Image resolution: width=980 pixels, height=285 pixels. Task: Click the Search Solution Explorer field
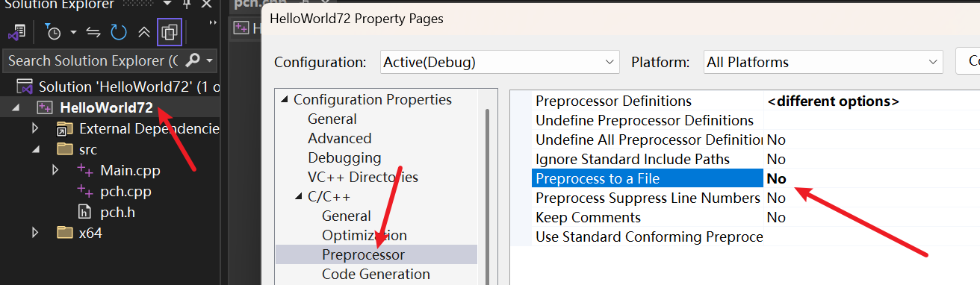click(x=93, y=60)
